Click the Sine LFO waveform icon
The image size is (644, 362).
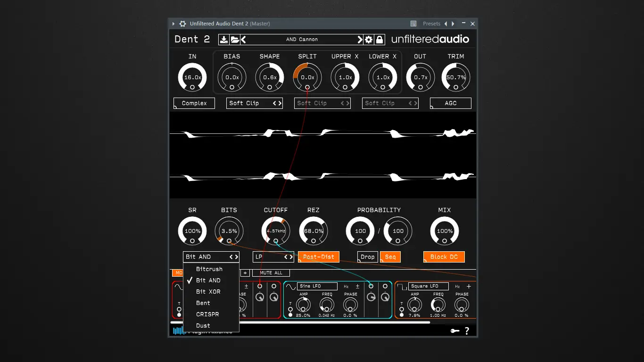click(291, 286)
